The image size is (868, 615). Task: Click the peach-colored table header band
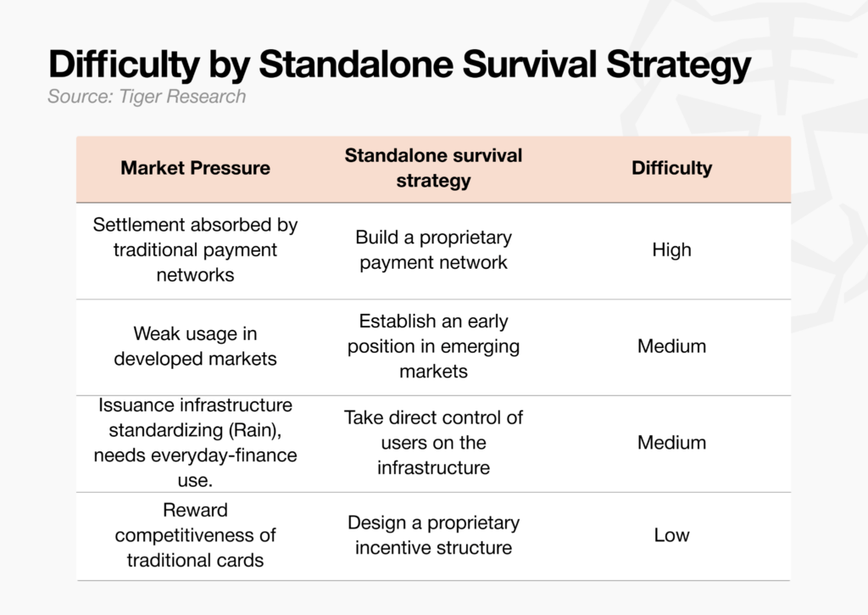(433, 169)
